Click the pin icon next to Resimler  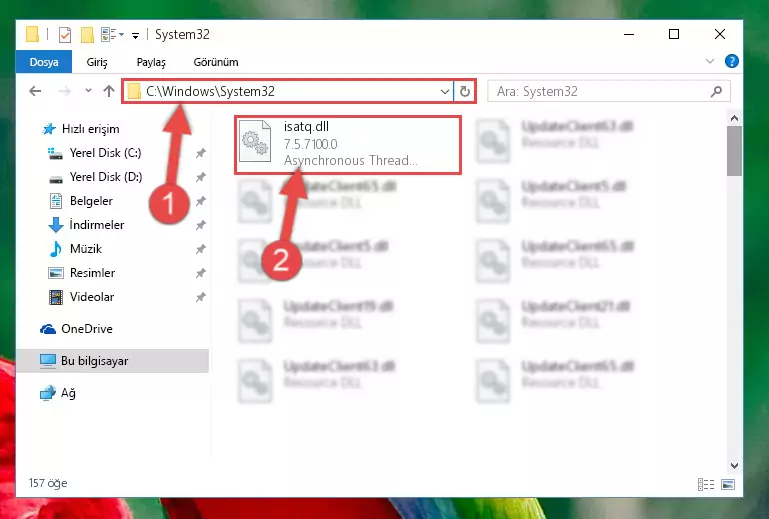tap(200, 273)
